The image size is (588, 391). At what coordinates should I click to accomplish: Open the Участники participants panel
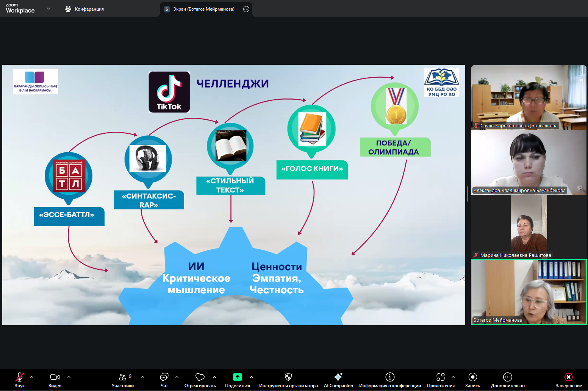123,377
